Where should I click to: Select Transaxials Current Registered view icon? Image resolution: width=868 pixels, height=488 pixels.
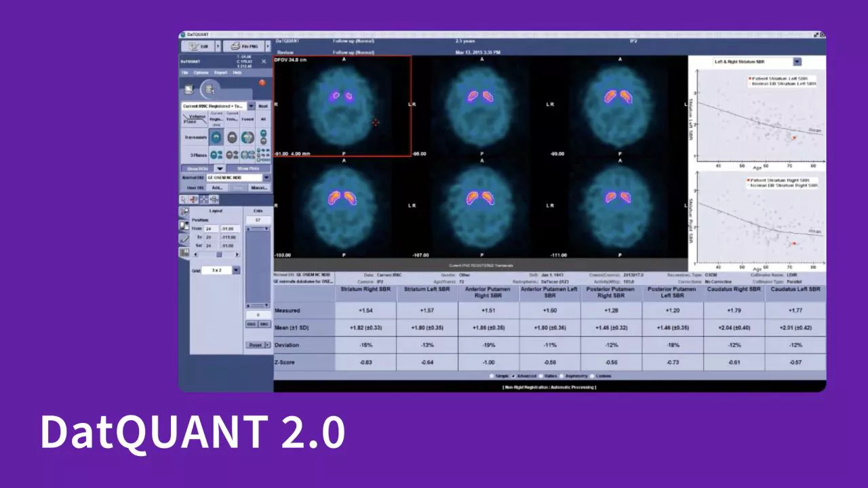tap(216, 137)
